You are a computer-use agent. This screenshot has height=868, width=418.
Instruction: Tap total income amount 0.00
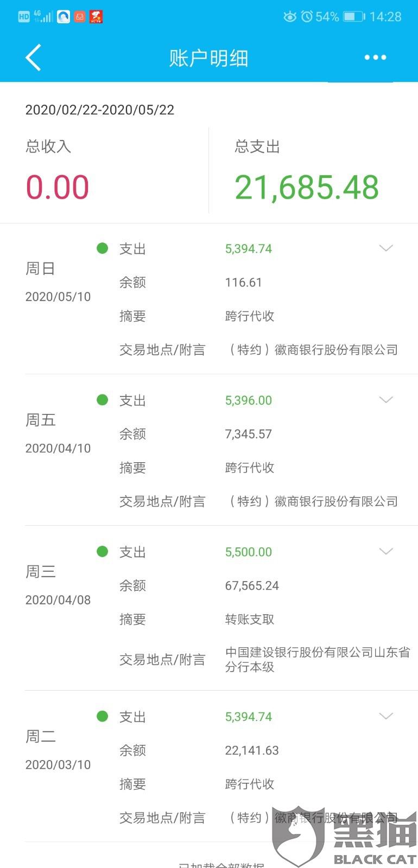point(58,188)
